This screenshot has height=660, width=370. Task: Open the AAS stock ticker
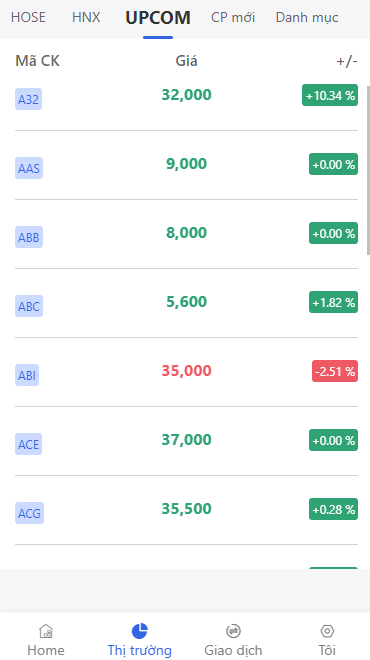(x=29, y=168)
